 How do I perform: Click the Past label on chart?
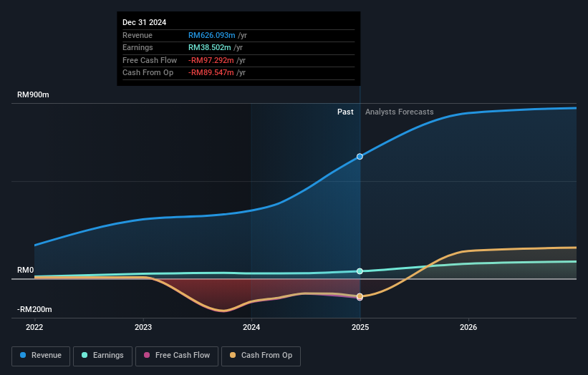pos(345,112)
